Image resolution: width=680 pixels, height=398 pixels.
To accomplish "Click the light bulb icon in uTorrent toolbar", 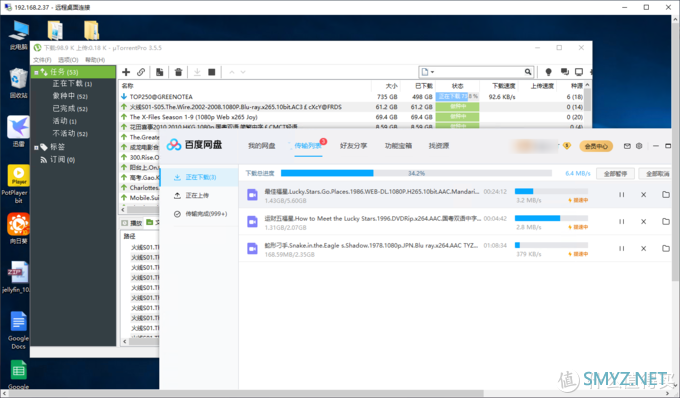I will click(x=548, y=72).
